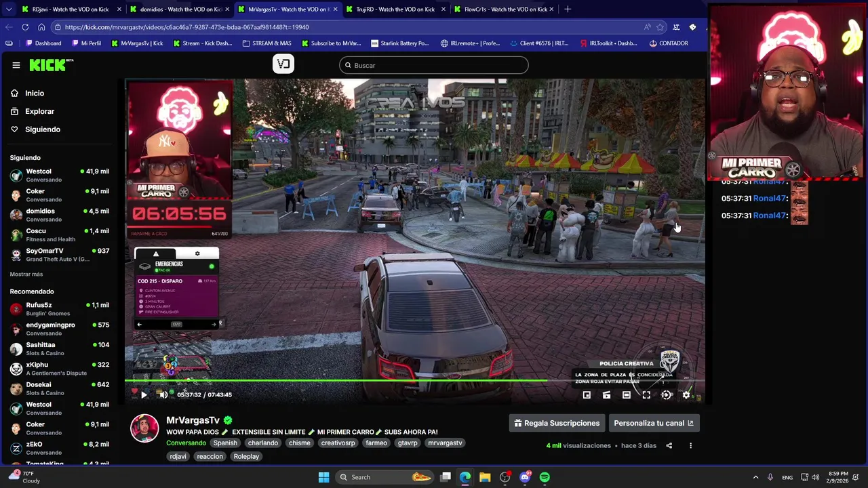Screen dimensions: 868x488
Task: Open a new browser tab
Action: (568, 9)
